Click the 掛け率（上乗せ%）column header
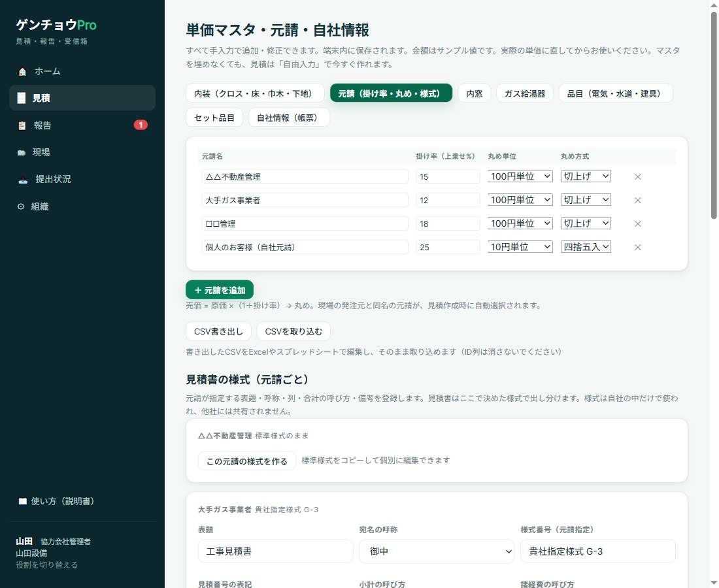 tap(445, 156)
